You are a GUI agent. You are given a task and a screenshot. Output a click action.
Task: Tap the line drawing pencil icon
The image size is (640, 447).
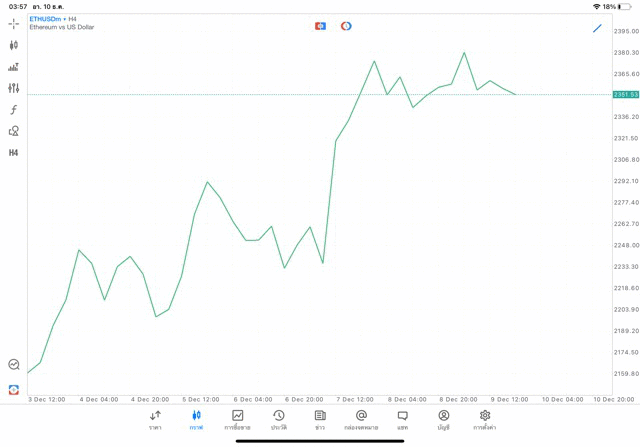pyautogui.click(x=597, y=28)
